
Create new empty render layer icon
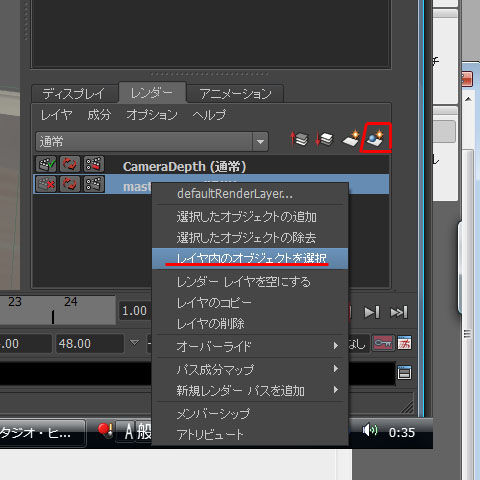point(351,138)
